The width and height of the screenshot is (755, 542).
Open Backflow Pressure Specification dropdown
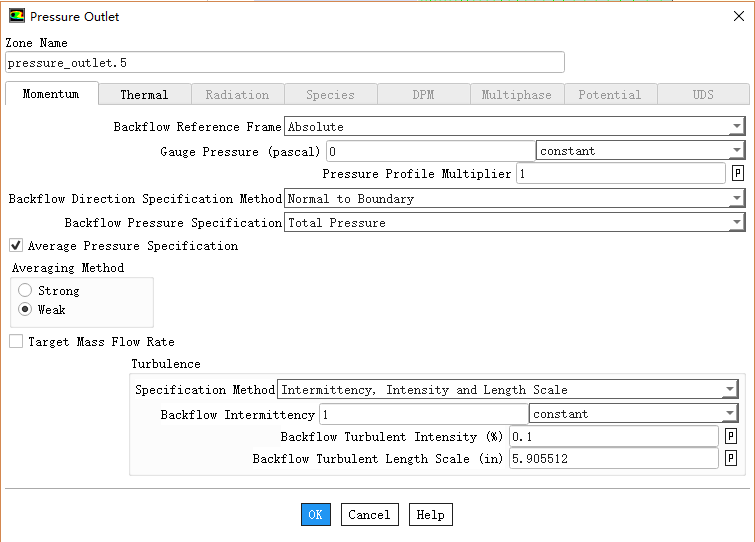[x=736, y=223]
